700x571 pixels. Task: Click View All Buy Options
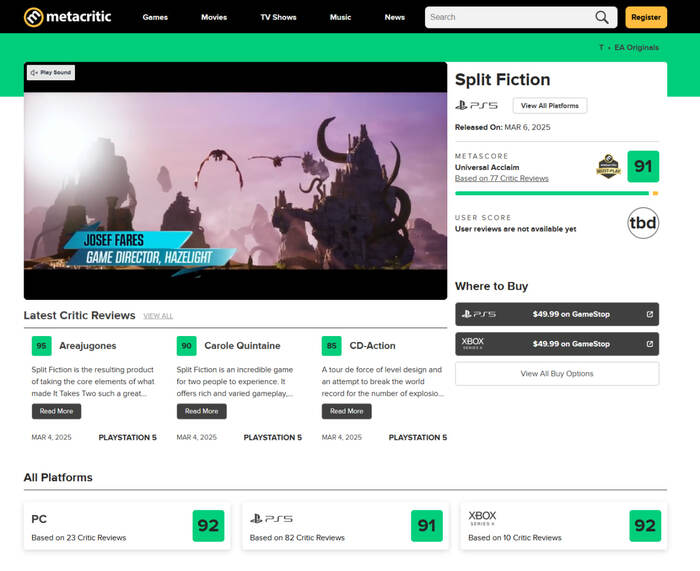tap(557, 374)
